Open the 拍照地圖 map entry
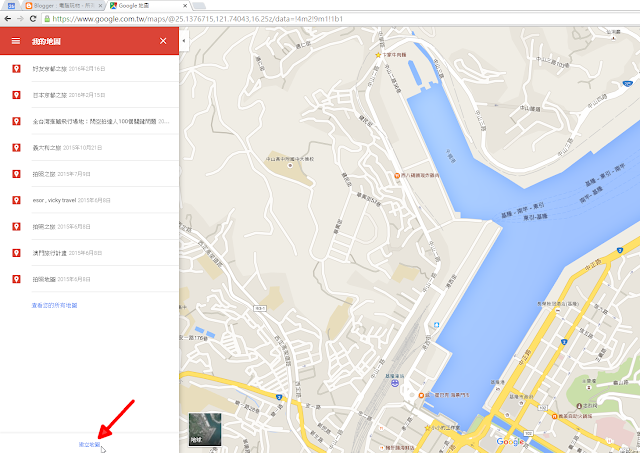Image resolution: width=640 pixels, height=453 pixels. coord(48,278)
